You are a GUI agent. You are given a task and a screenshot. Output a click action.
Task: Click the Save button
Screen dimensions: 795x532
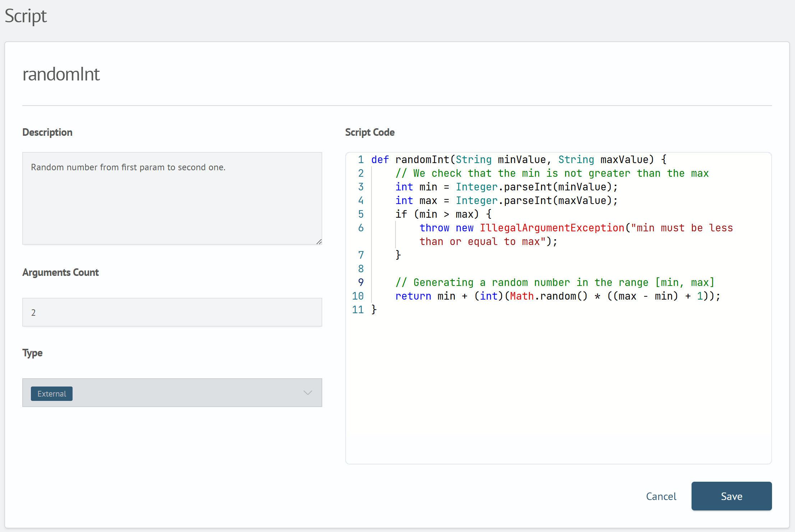[x=731, y=496]
